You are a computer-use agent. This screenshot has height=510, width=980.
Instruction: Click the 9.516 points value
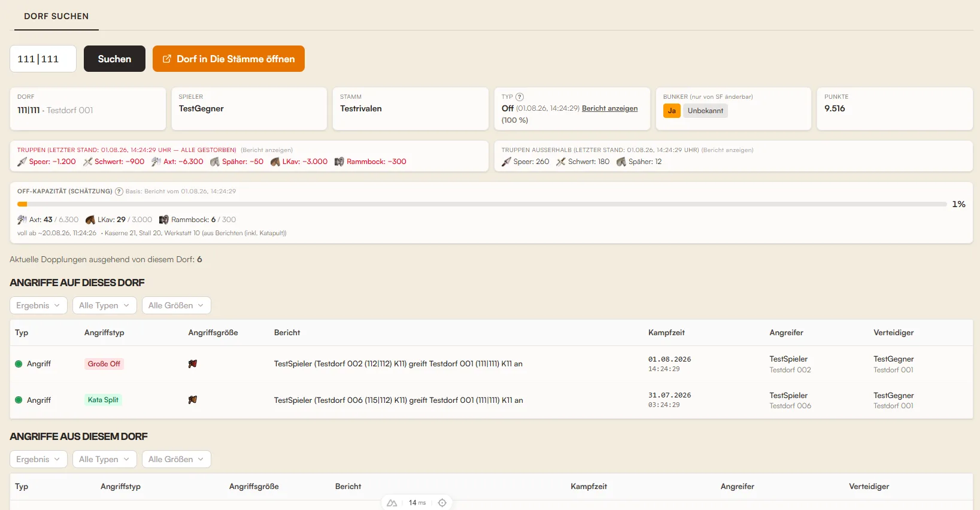(x=835, y=108)
